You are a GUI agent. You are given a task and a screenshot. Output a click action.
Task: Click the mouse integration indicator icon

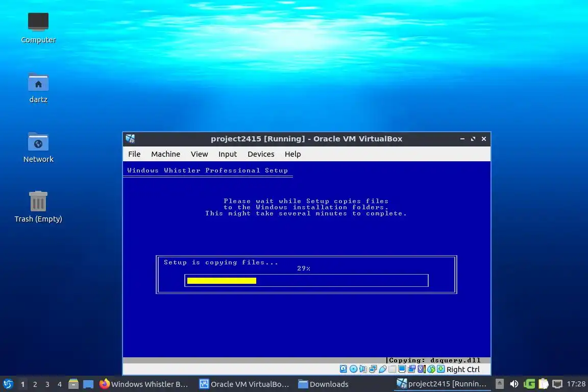[x=431, y=369]
